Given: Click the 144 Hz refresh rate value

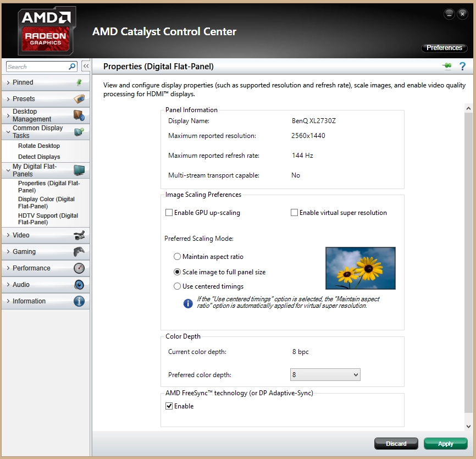Looking at the screenshot, I should tap(302, 156).
